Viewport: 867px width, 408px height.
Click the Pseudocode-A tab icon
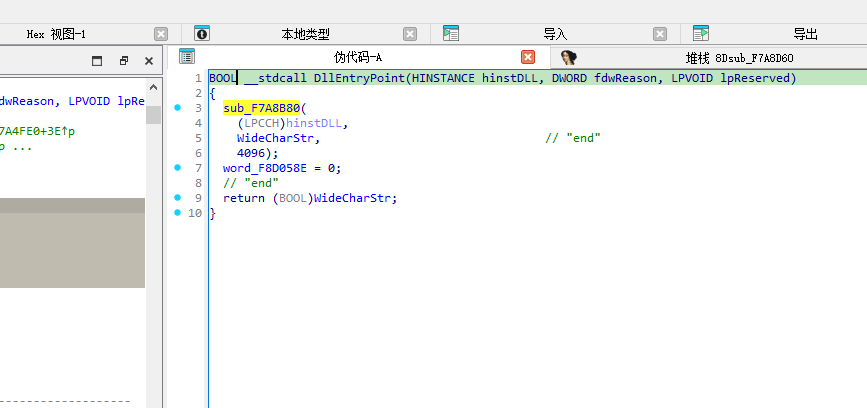point(186,57)
